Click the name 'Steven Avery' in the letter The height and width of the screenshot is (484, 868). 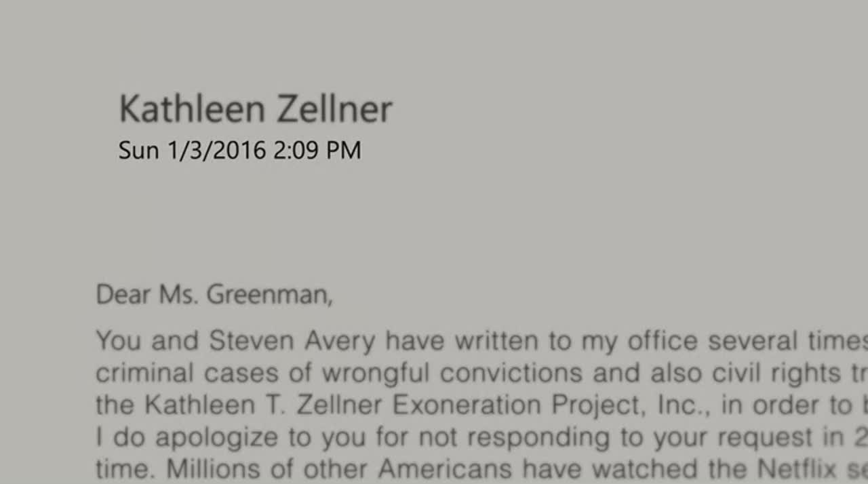pos(292,341)
